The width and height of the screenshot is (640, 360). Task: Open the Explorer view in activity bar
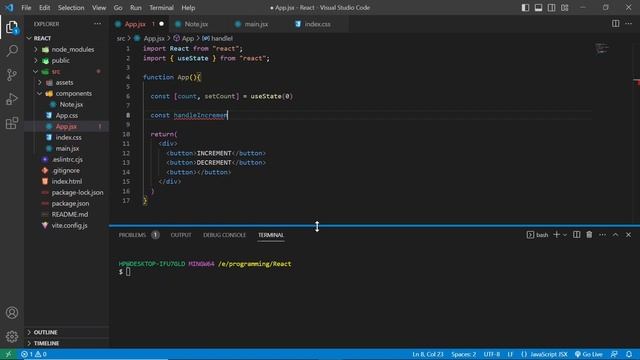pyautogui.click(x=12, y=27)
